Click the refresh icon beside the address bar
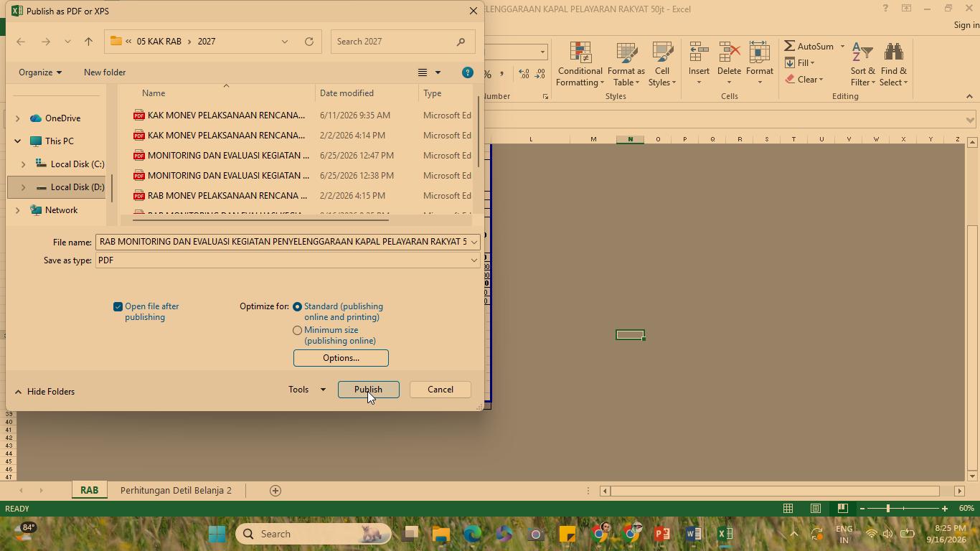980x551 pixels. [309, 42]
